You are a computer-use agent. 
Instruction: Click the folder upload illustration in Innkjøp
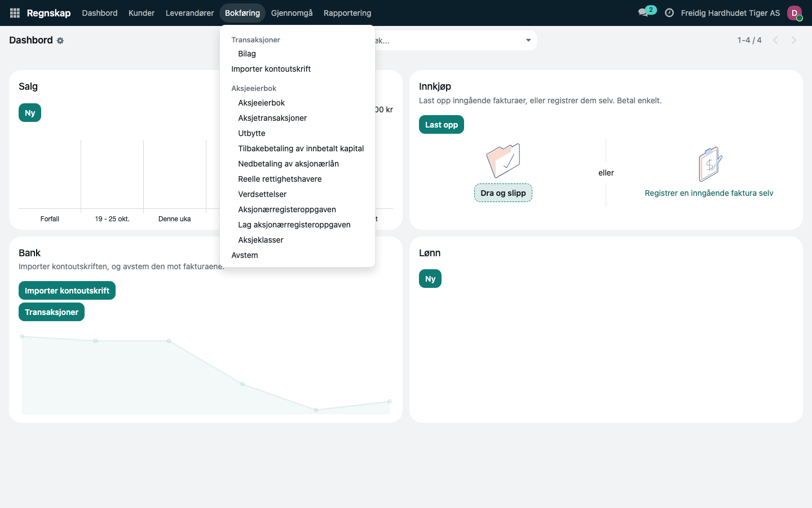pos(503,161)
